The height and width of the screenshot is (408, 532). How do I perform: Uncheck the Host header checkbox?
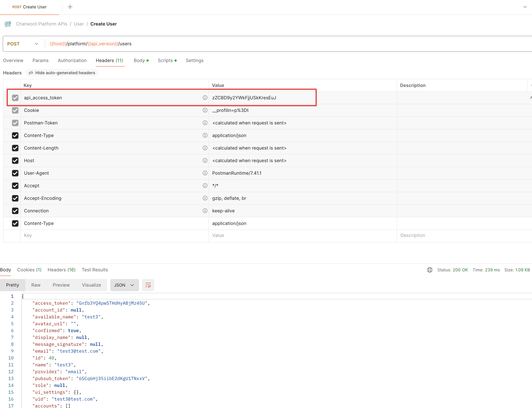pos(15,161)
